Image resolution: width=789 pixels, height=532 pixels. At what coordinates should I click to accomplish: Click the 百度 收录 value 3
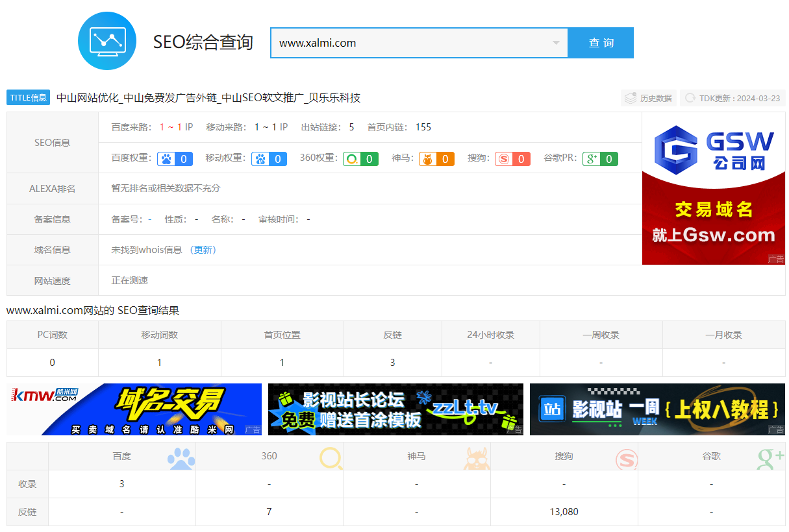pos(121,484)
